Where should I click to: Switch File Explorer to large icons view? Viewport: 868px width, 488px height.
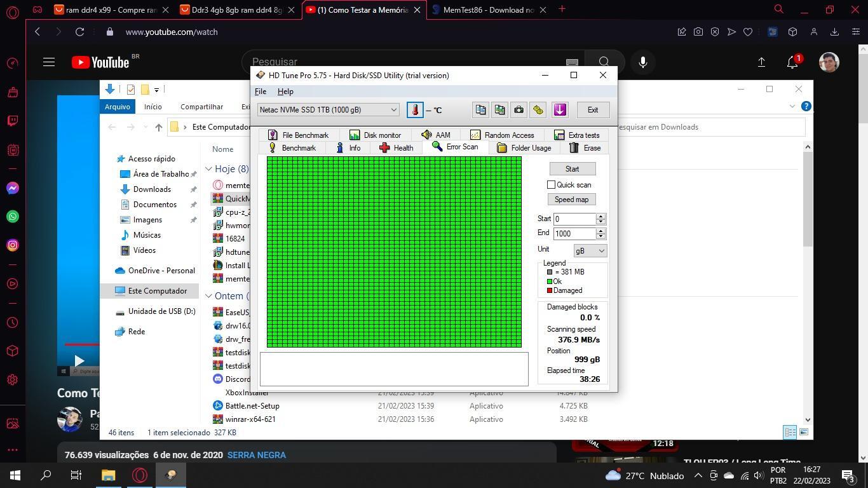pos(804,432)
